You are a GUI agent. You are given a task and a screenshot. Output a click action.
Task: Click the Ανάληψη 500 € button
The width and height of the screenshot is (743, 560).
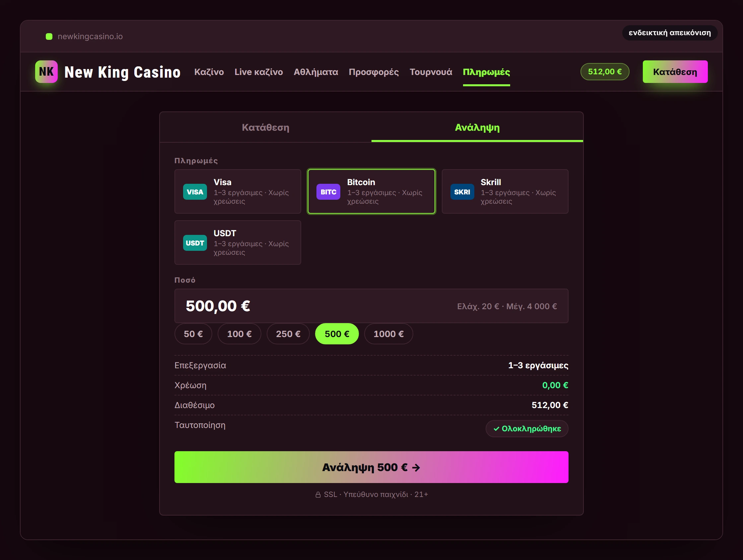click(371, 467)
